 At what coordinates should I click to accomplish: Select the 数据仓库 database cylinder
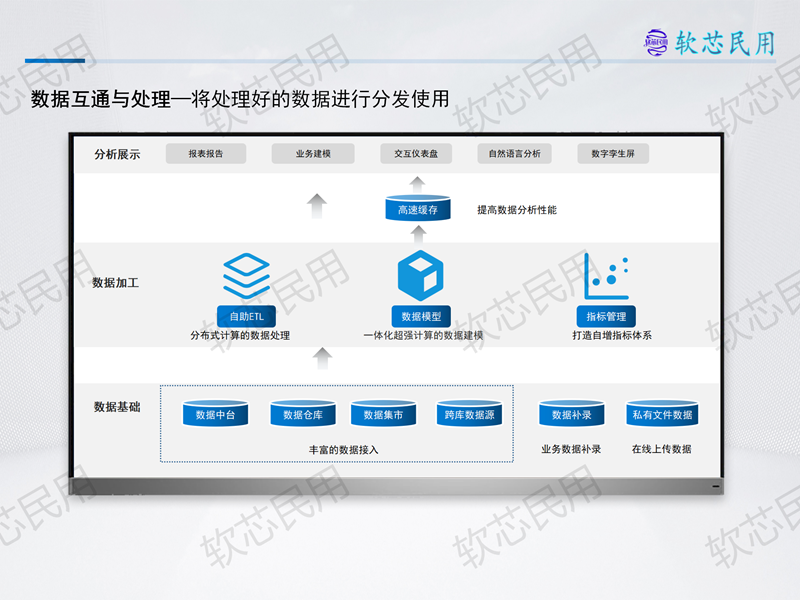click(x=303, y=414)
